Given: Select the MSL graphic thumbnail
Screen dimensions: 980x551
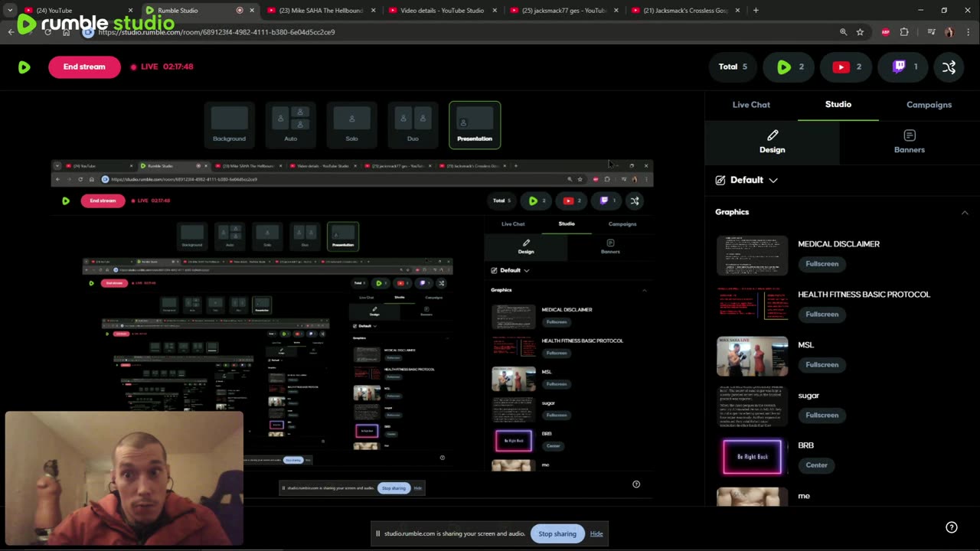Looking at the screenshot, I should pos(752,357).
